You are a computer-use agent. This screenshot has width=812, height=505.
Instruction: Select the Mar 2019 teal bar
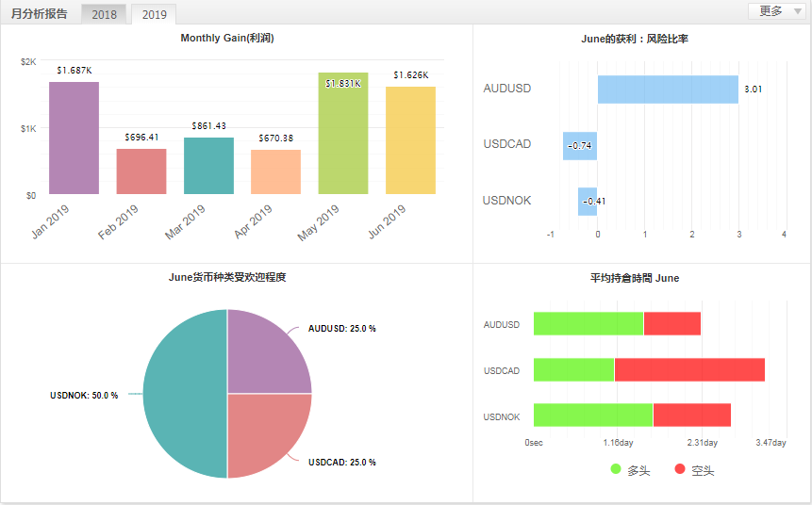(208, 166)
